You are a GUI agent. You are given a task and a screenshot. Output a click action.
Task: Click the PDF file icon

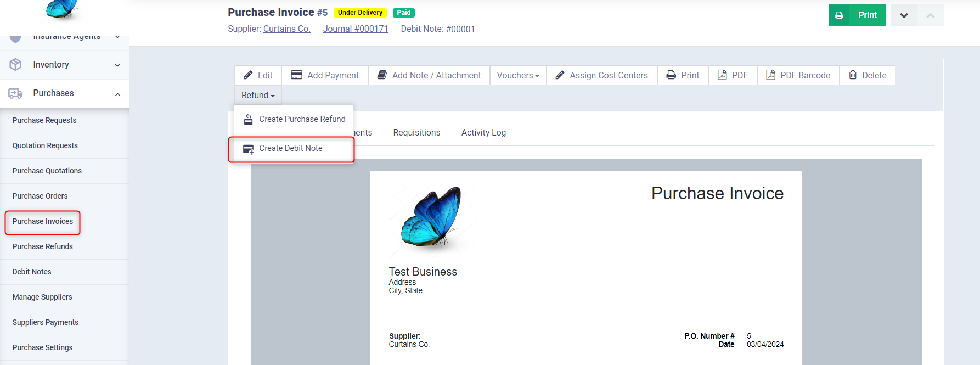pos(722,75)
